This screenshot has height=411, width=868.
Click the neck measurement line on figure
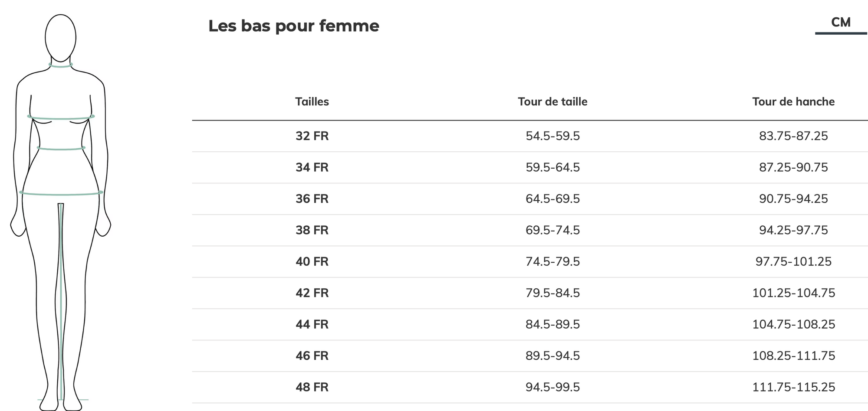pyautogui.click(x=60, y=65)
